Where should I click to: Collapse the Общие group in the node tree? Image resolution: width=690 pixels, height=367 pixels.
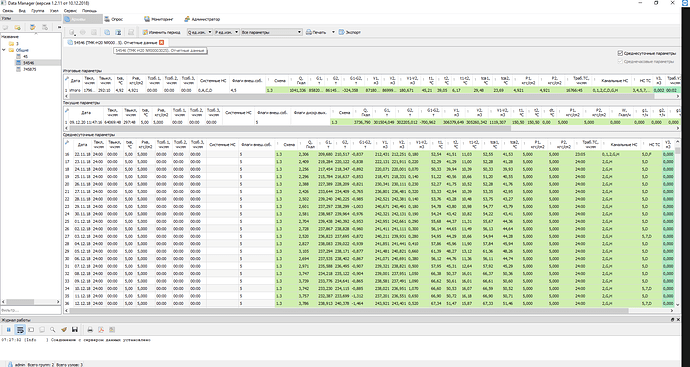click(4, 50)
